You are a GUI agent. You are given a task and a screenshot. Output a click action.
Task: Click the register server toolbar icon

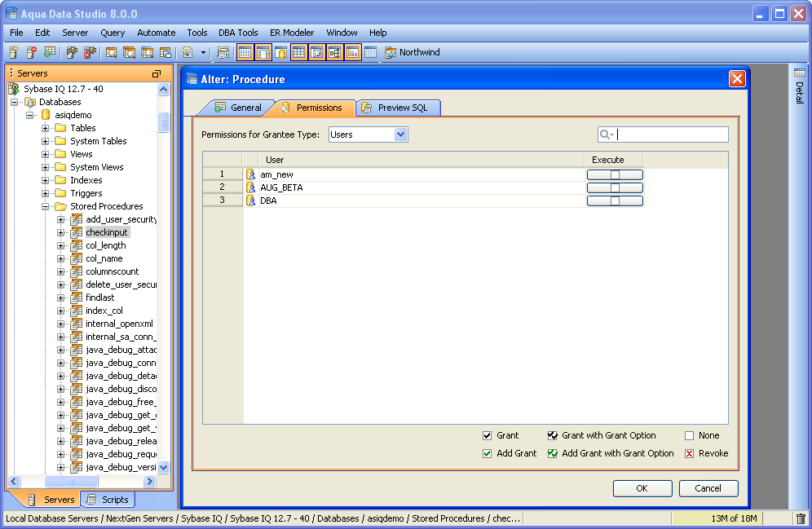14,52
